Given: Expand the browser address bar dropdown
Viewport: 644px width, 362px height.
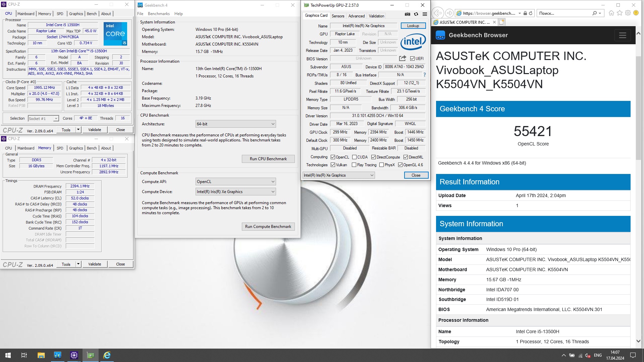Looking at the screenshot, I should pos(520,13).
